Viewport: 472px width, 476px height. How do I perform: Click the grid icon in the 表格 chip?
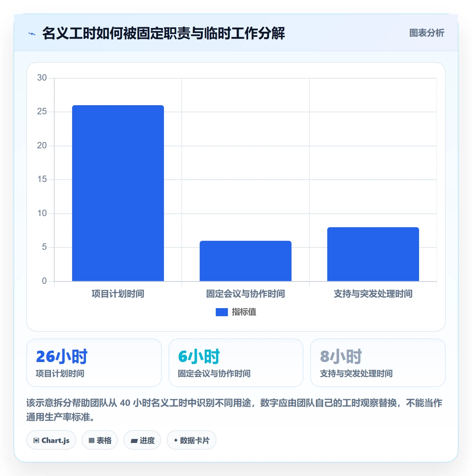pos(91,441)
